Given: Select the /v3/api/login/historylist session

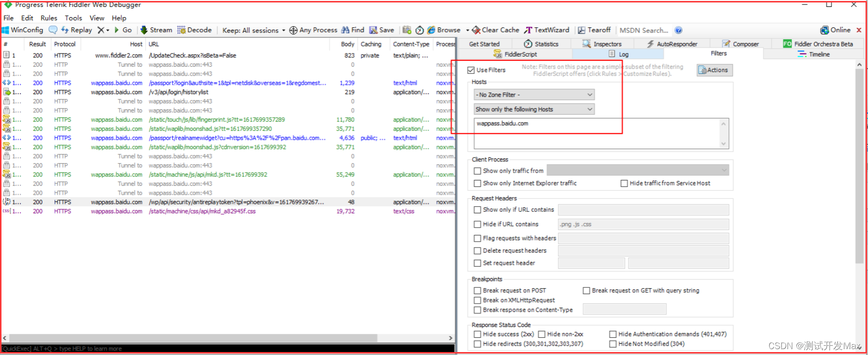Looking at the screenshot, I should [228, 92].
